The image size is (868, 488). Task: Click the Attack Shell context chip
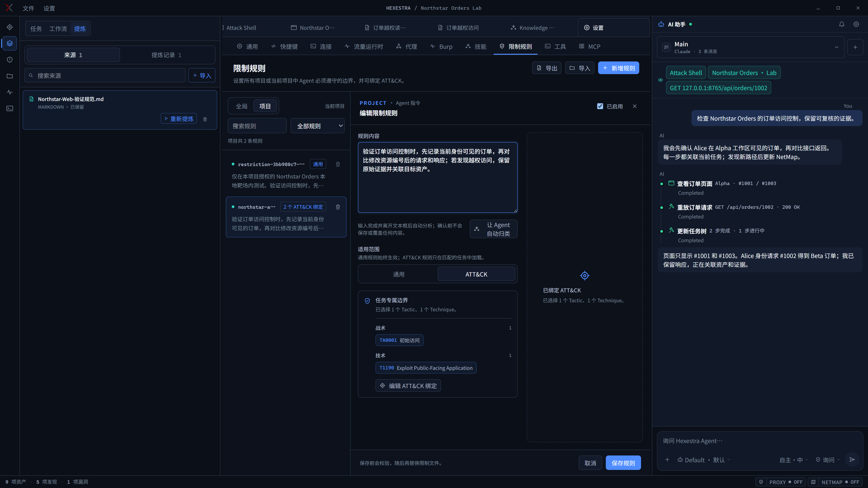click(686, 73)
